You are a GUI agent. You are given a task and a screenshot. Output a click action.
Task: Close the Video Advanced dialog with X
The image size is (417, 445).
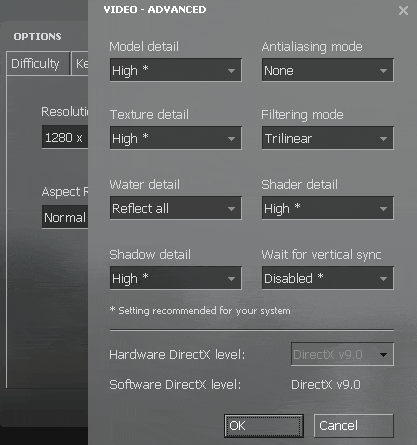(x=403, y=10)
